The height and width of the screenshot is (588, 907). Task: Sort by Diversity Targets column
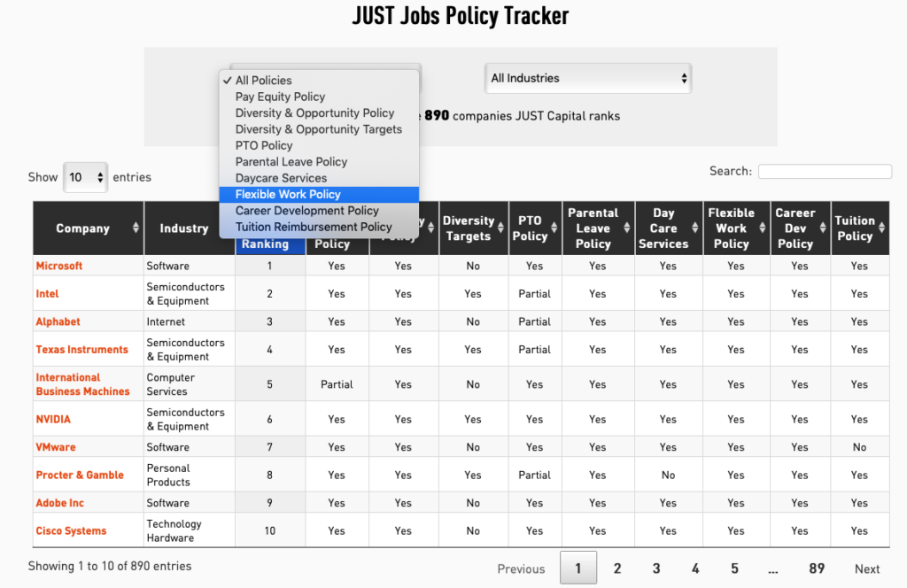(474, 228)
